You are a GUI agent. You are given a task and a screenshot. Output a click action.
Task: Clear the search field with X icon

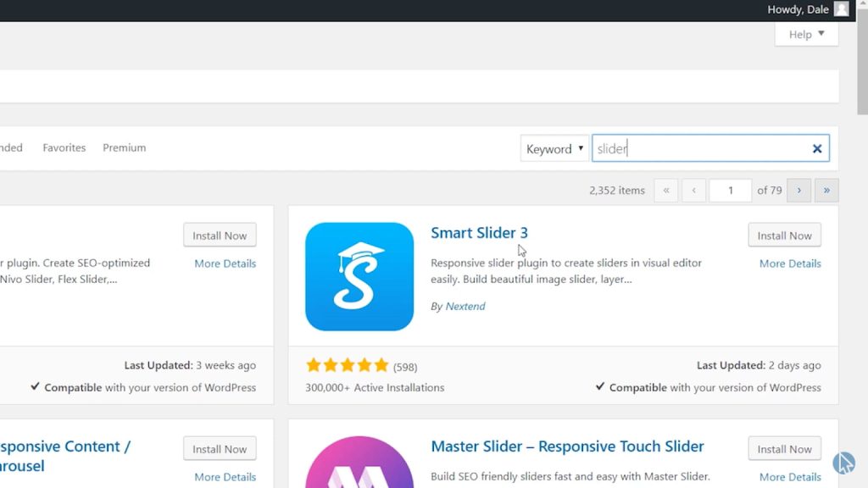point(816,148)
